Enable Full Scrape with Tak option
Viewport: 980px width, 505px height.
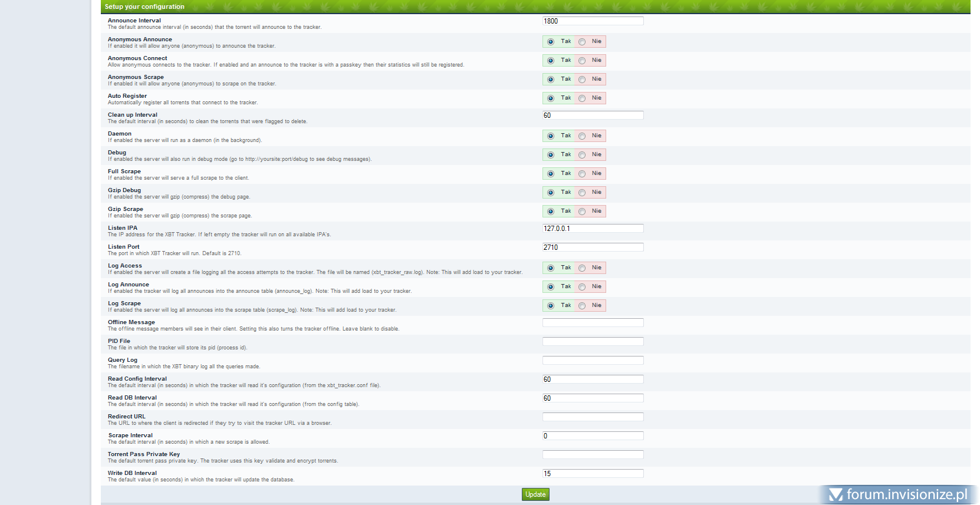point(551,174)
